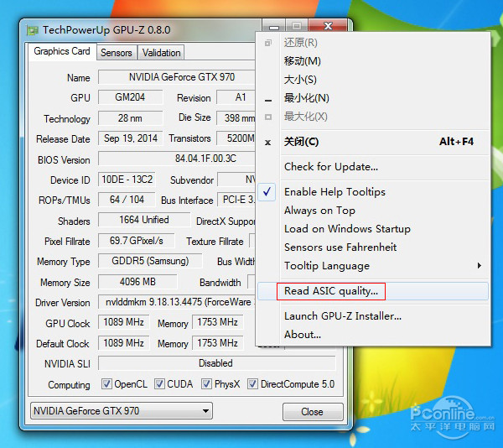Enable Sensors use Fahrenheit option
Image resolution: width=503 pixels, height=448 pixels.
coord(373,247)
